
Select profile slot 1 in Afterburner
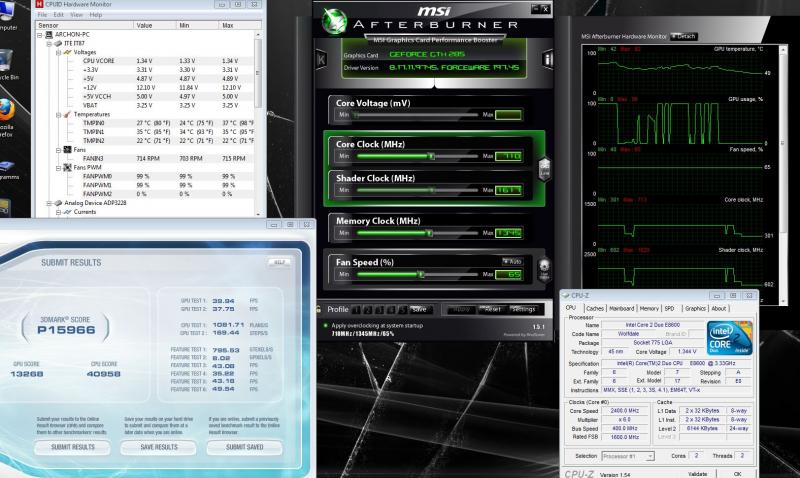356,310
